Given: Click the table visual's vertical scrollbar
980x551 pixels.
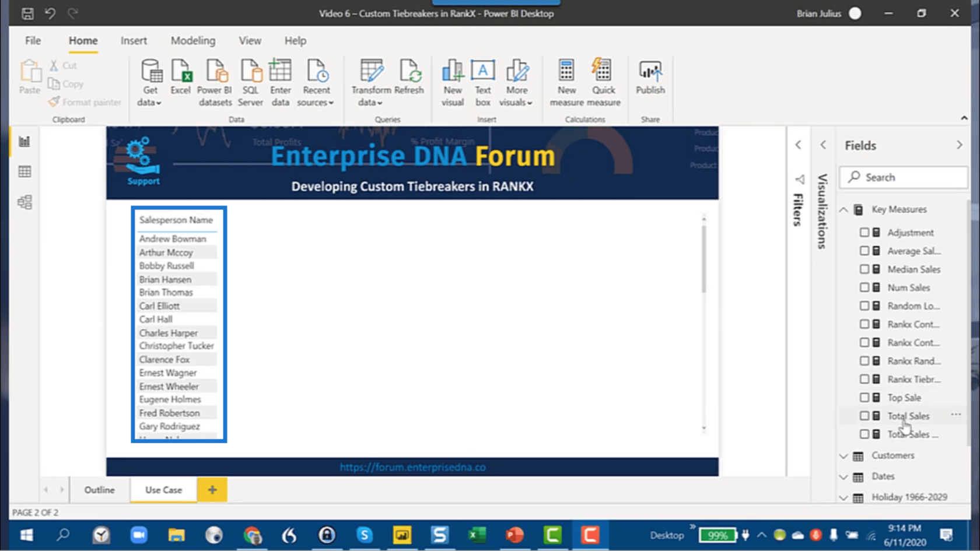Looking at the screenshot, I should [704, 258].
